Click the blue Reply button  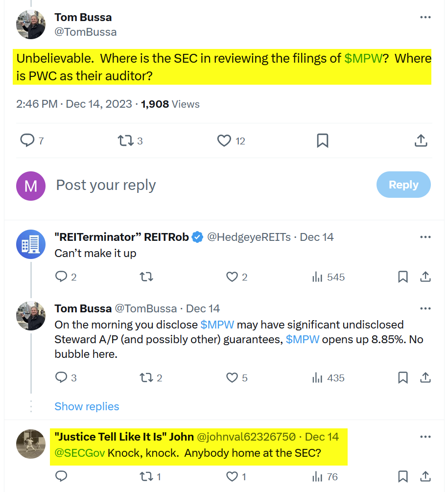[x=403, y=185]
